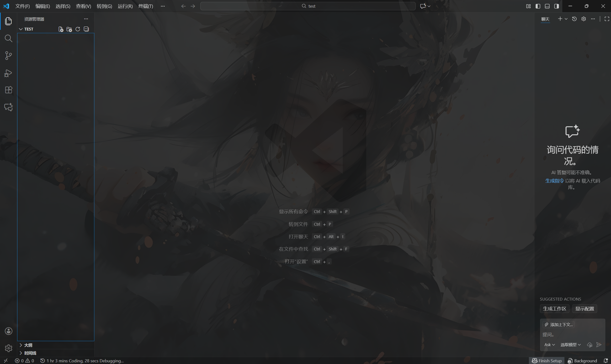Collapse the TEST folder in Explorer
The height and width of the screenshot is (364, 611).
pyautogui.click(x=21, y=29)
